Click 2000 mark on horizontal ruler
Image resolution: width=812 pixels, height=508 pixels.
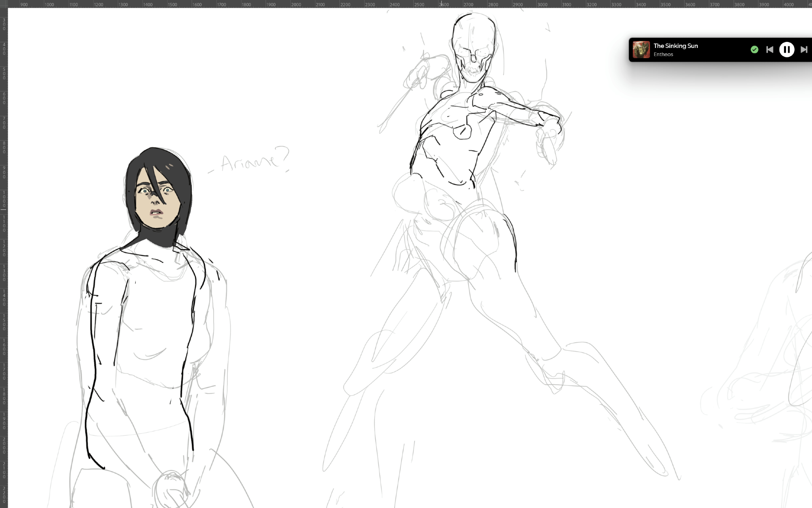tap(296, 4)
